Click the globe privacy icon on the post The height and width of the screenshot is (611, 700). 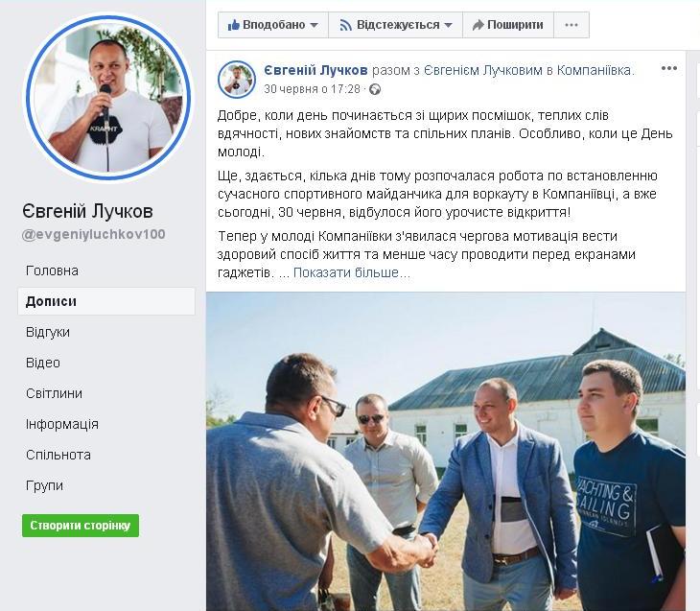click(x=375, y=90)
